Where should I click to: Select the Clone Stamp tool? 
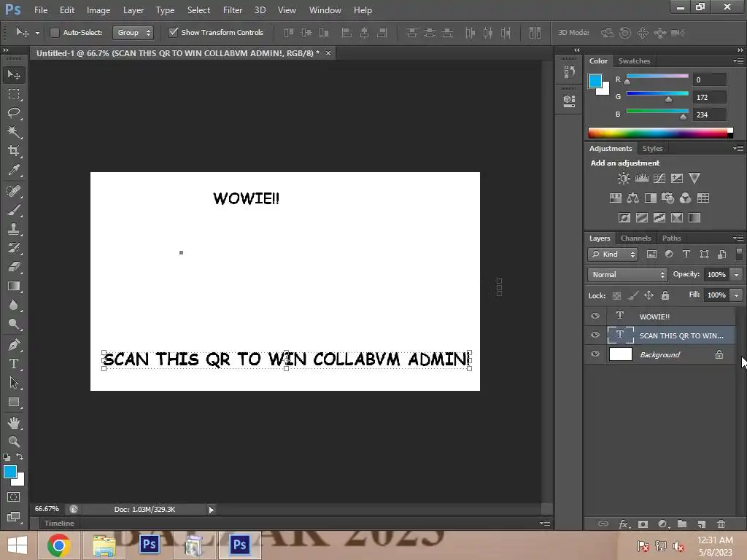point(14,229)
